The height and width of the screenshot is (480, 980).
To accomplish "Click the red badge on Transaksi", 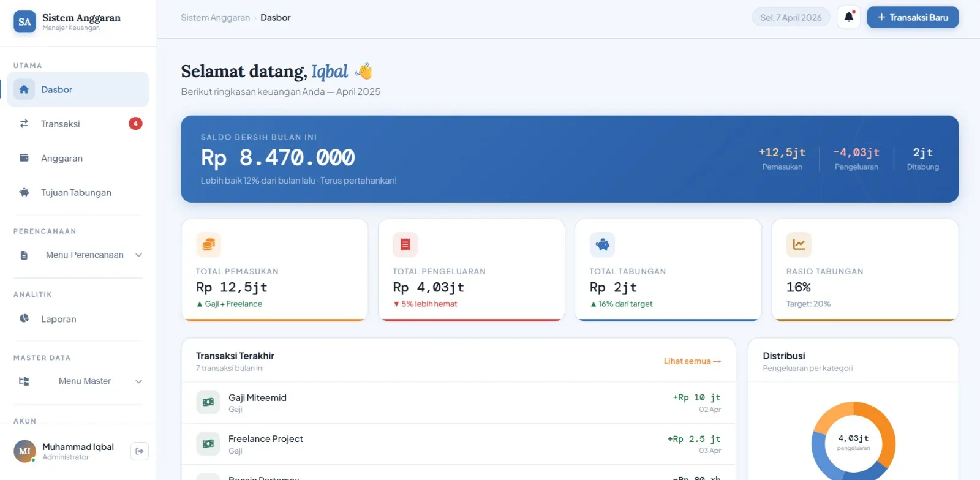I will coord(135,124).
